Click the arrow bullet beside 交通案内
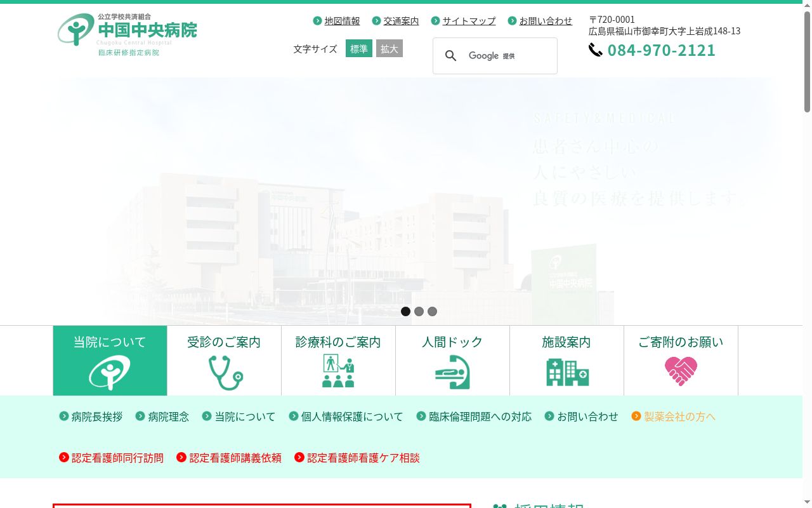 (376, 21)
